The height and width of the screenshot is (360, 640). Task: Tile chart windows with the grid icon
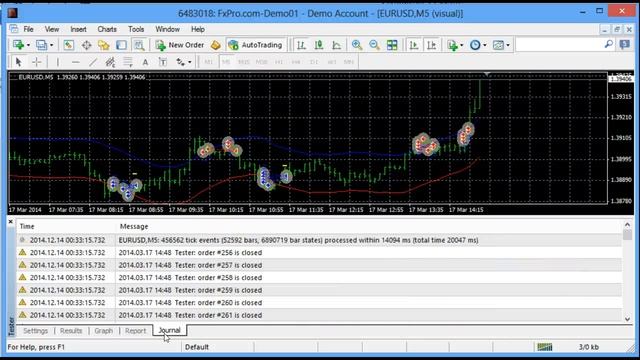click(392, 45)
